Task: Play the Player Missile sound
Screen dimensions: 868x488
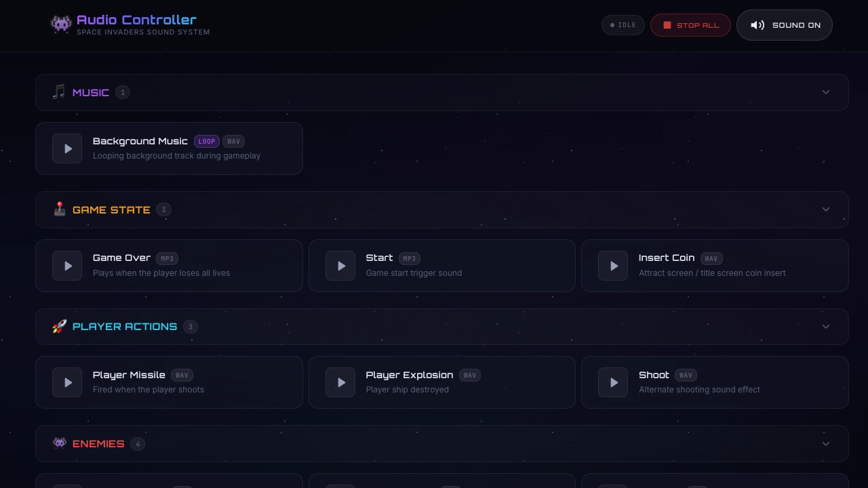Action: (x=67, y=382)
